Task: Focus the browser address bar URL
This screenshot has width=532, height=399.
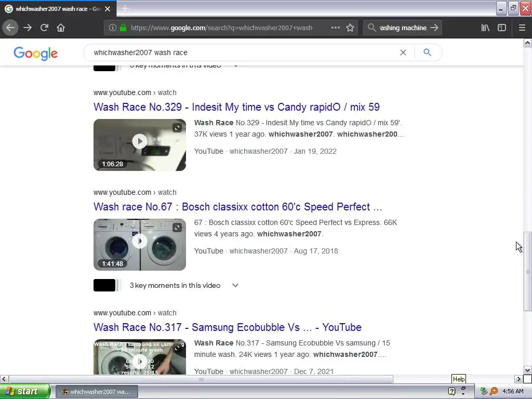Action: click(x=222, y=28)
